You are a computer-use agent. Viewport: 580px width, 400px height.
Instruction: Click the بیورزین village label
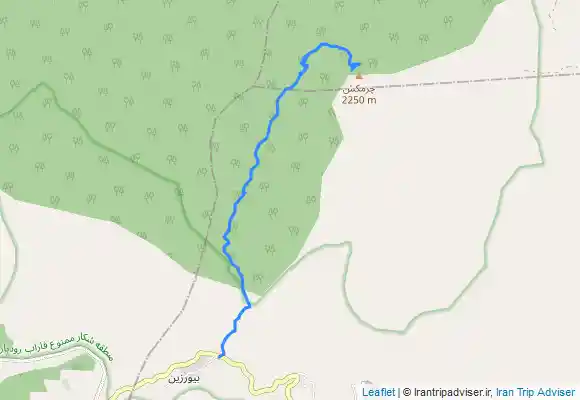tap(184, 379)
